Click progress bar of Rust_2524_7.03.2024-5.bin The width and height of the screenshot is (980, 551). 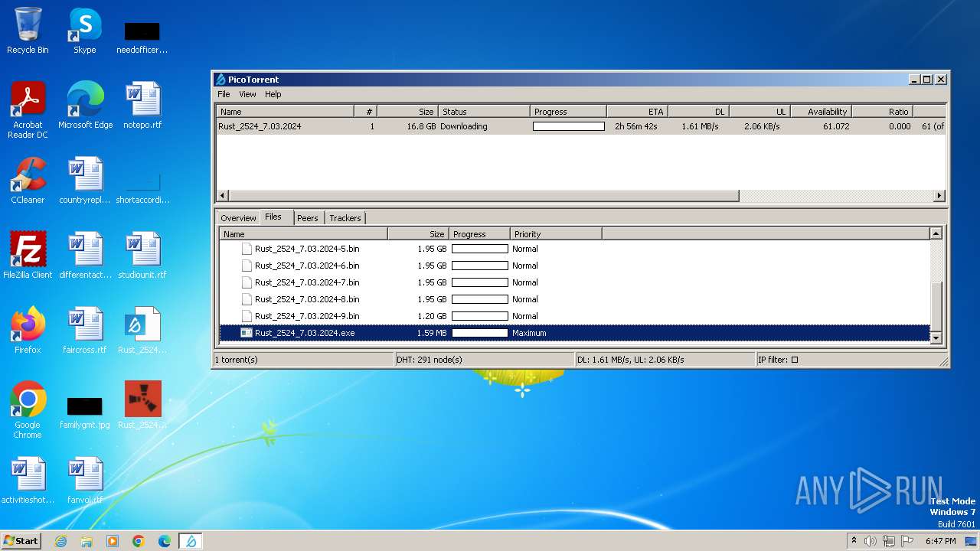tap(480, 249)
